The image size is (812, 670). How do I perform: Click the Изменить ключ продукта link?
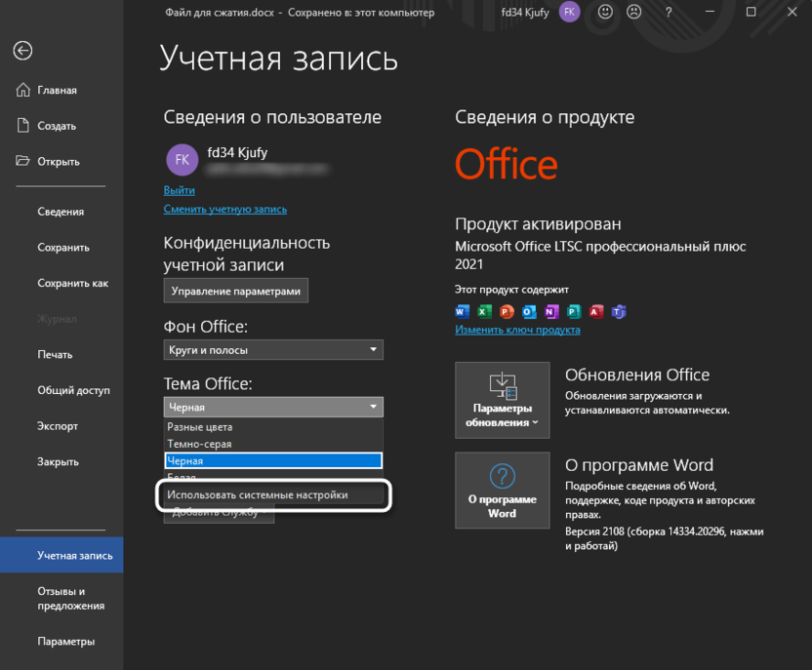[x=517, y=330]
